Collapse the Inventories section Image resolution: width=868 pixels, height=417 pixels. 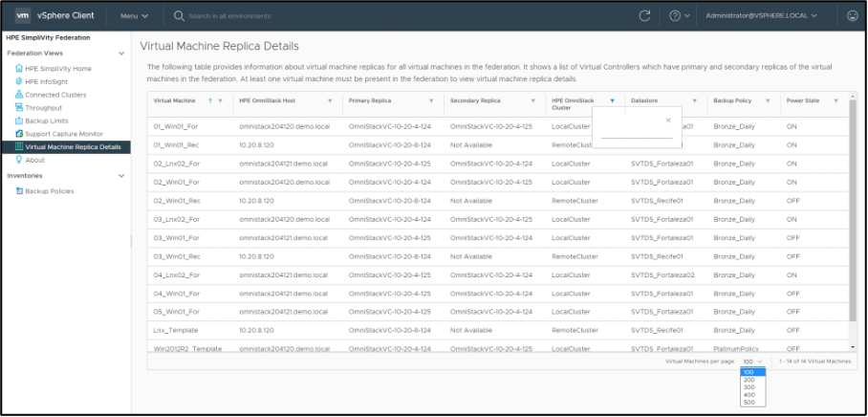(x=121, y=176)
